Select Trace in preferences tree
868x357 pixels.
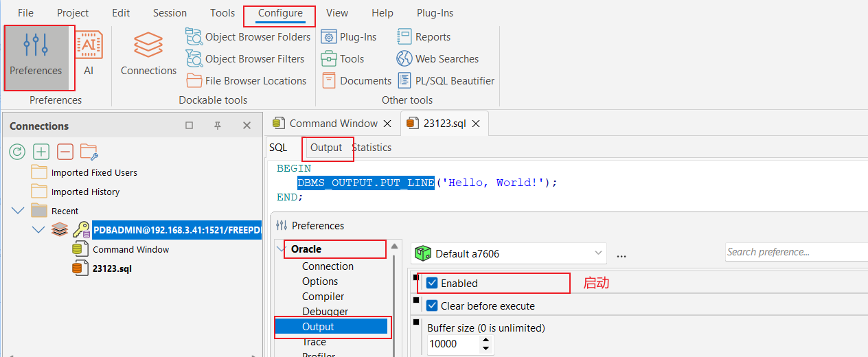pos(315,342)
